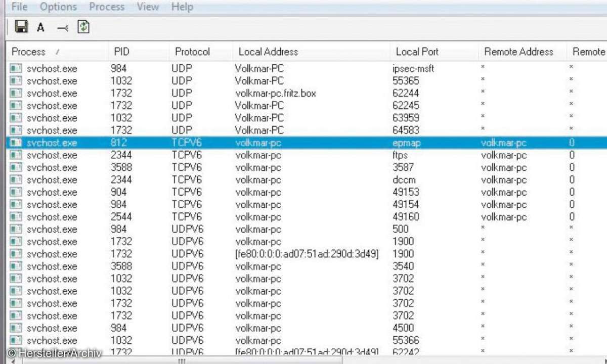
Task: Sort by the Local Address column header
Action: (311, 52)
